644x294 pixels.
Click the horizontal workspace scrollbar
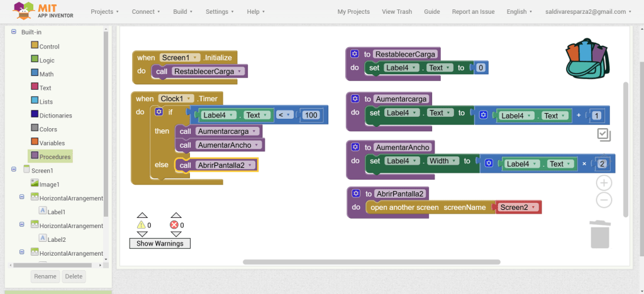pos(371,262)
